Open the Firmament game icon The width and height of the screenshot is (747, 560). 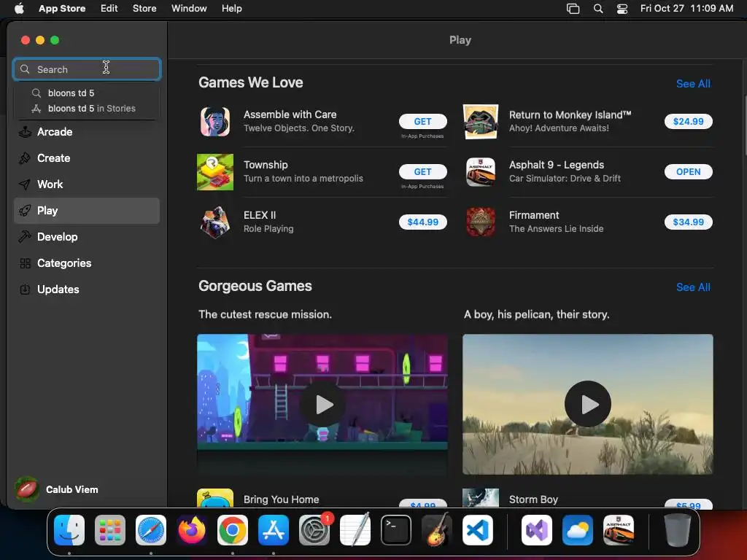point(480,222)
